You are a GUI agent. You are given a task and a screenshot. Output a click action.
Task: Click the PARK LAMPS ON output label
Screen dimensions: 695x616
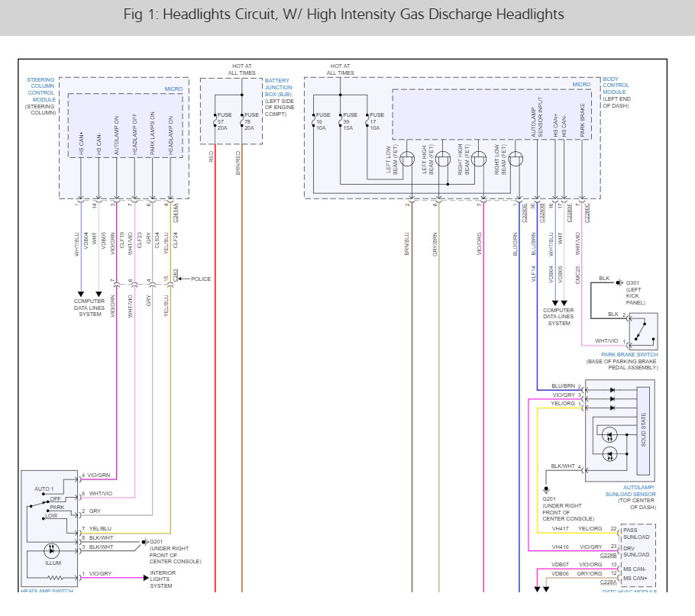pyautogui.click(x=153, y=134)
